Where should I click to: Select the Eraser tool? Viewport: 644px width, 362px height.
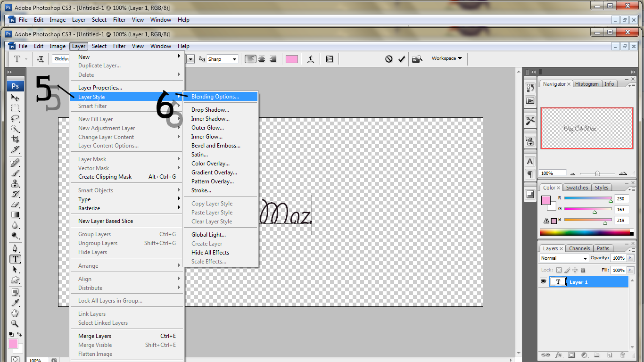click(x=15, y=204)
